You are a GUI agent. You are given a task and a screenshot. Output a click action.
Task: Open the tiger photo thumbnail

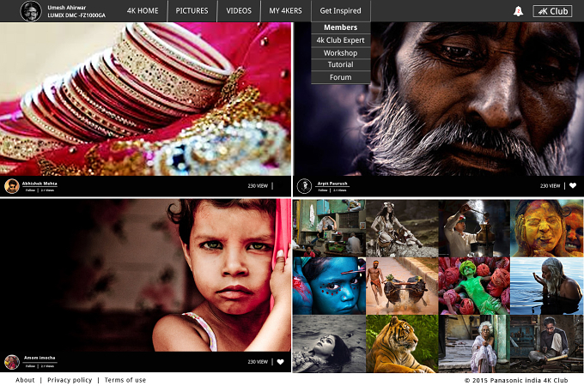tap(402, 344)
